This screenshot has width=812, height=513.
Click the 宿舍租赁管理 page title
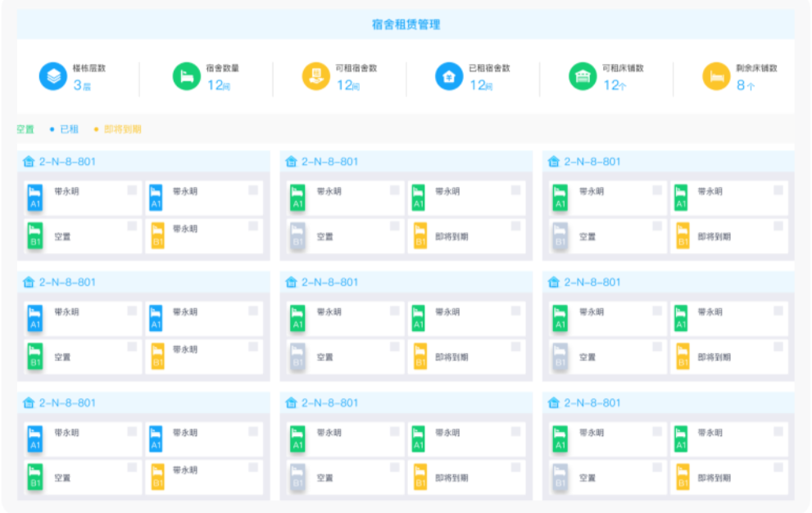click(x=406, y=25)
